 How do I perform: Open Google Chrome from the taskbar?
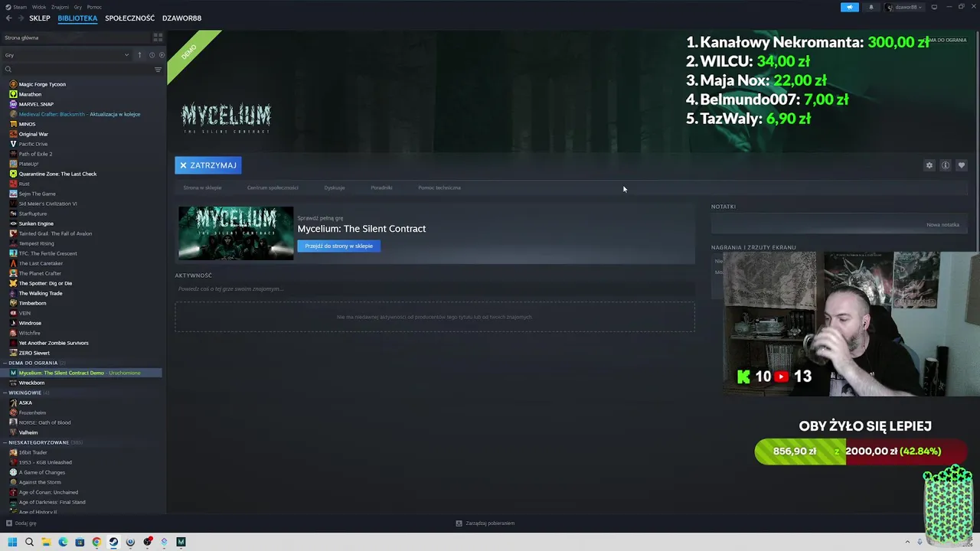click(x=96, y=542)
